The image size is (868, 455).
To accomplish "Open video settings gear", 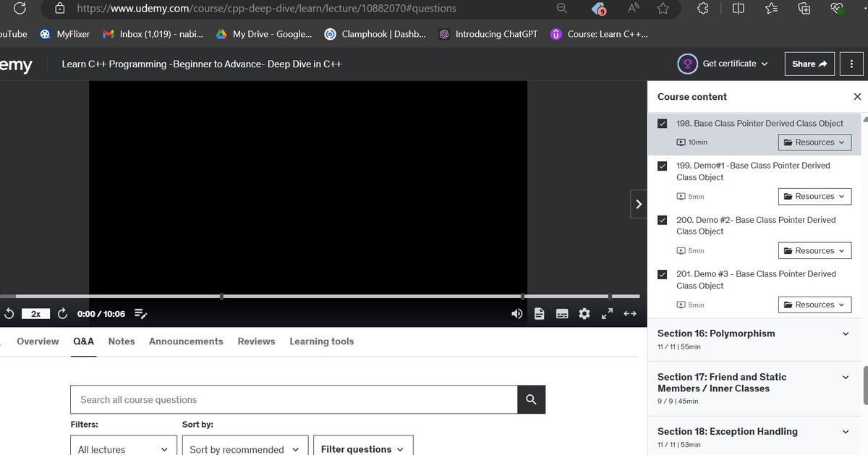I will tap(584, 314).
